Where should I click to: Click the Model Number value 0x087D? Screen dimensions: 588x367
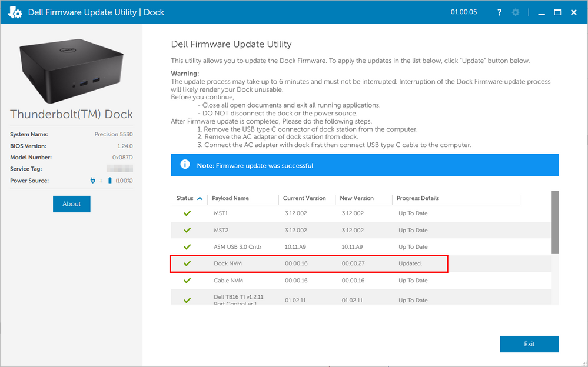[122, 158]
